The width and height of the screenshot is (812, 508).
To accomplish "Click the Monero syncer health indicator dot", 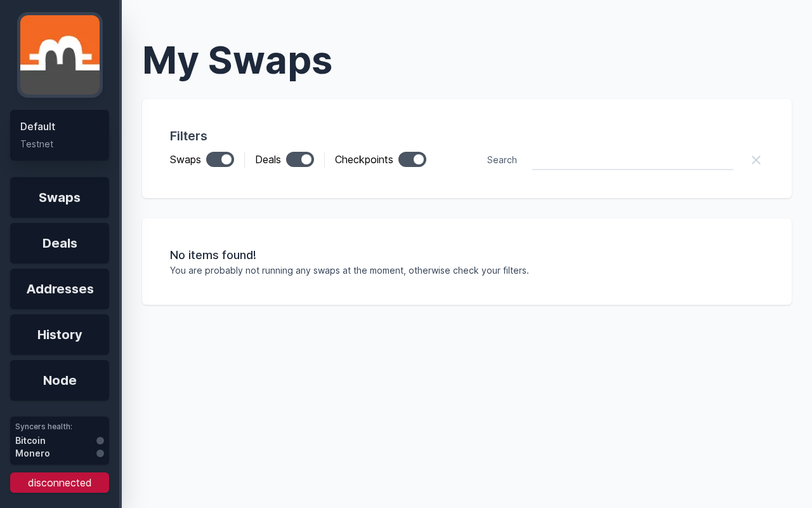I will [100, 453].
